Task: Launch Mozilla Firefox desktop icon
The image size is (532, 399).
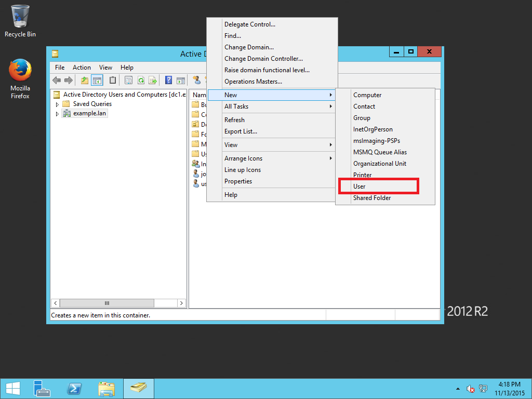Action: click(x=20, y=79)
